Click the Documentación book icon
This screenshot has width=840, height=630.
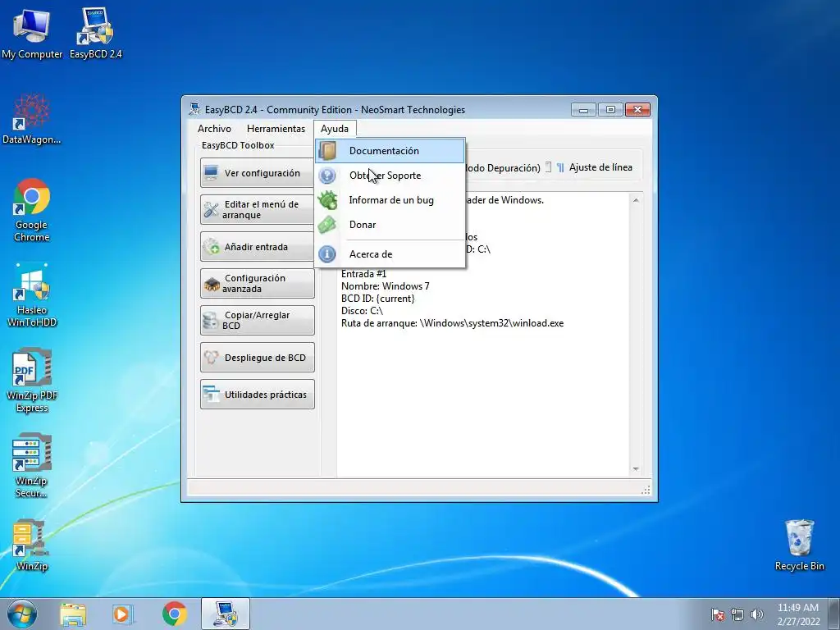tap(327, 151)
